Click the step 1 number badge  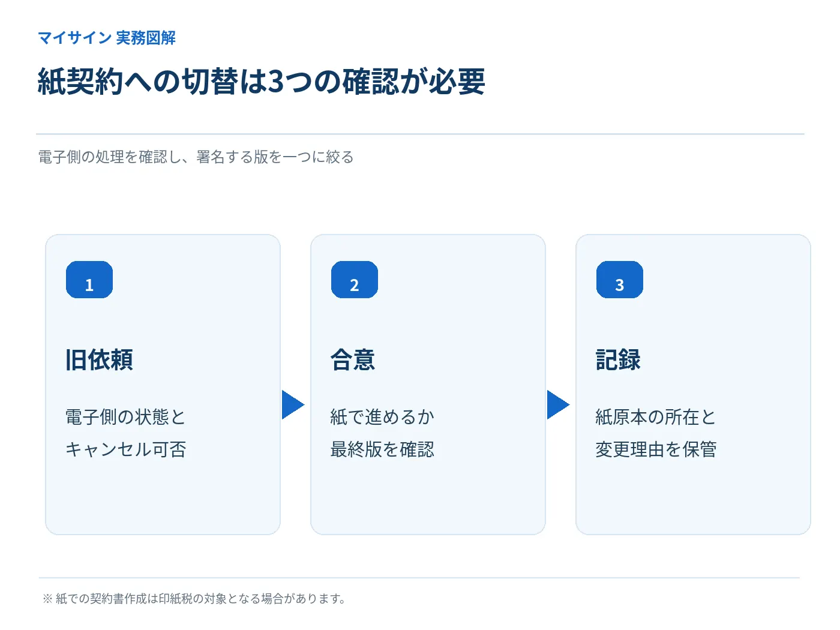pos(89,280)
